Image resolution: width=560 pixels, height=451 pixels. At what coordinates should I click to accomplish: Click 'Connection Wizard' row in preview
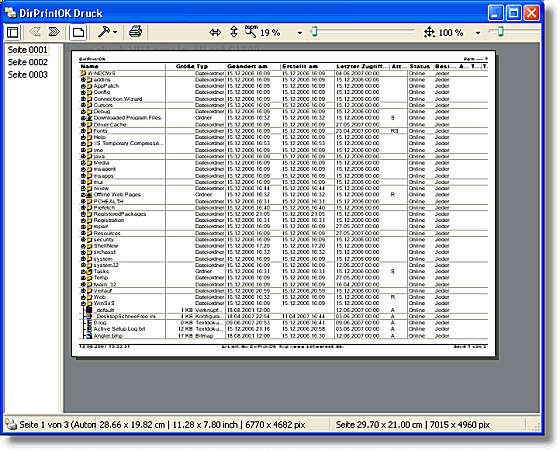tap(283, 99)
